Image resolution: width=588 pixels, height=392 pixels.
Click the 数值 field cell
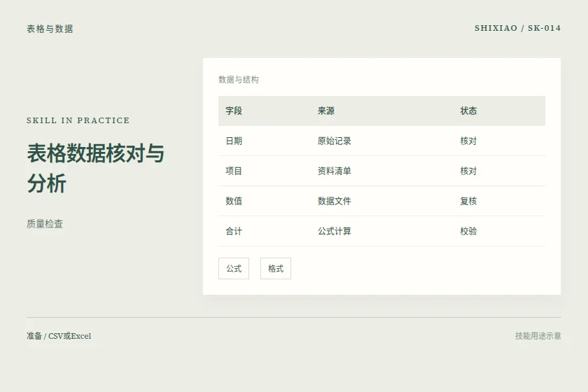[234, 201]
